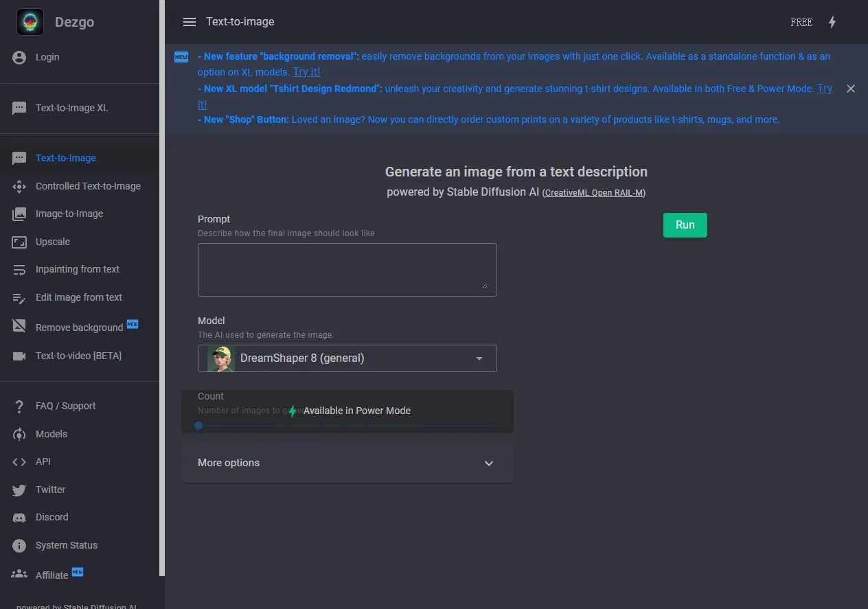
Task: Open FAQ / Support page
Action: (80, 406)
